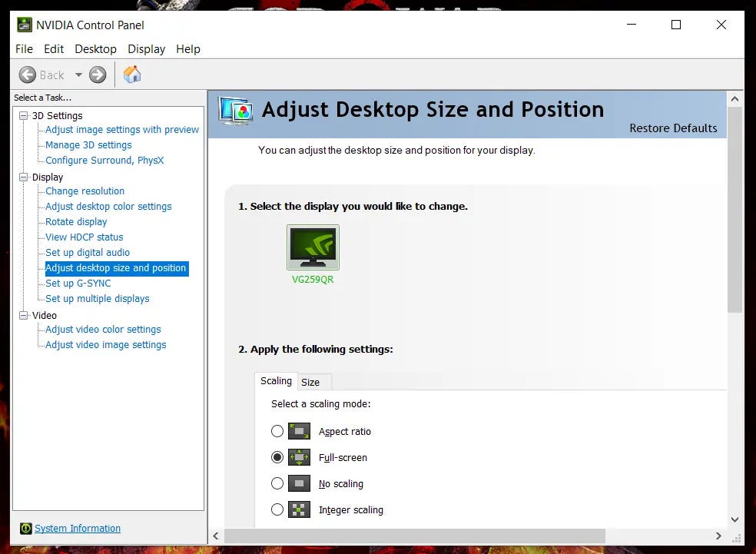Open the Desktop menu
Viewport: 756px width, 554px height.
click(x=95, y=49)
